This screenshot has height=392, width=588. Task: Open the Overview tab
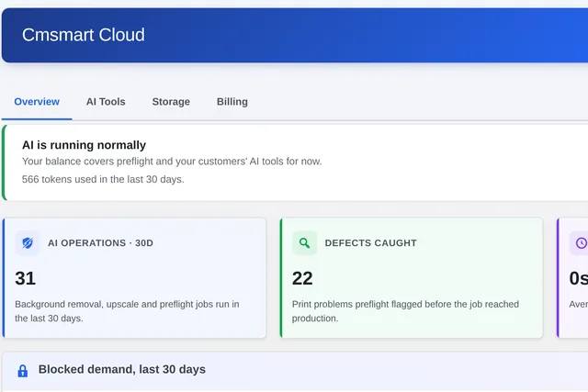point(37,102)
